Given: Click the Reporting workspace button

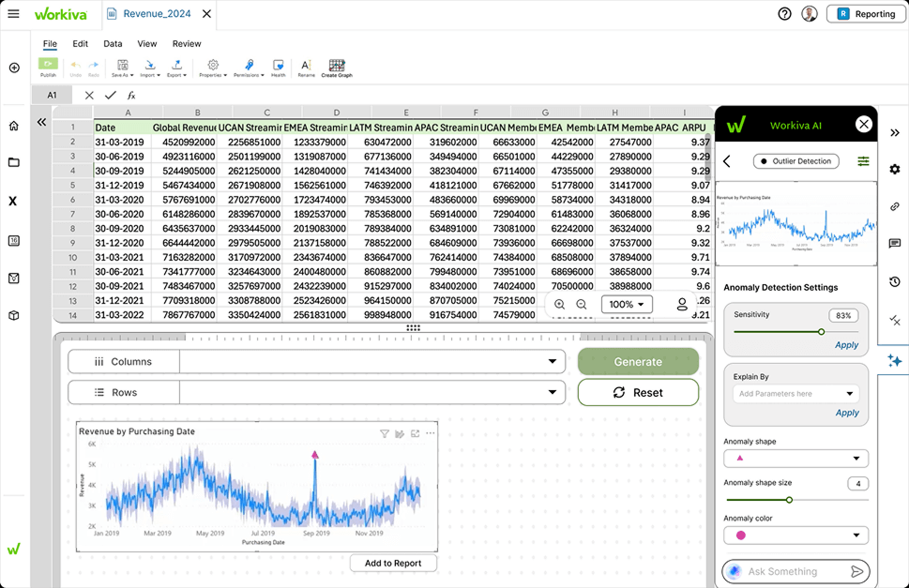Looking at the screenshot, I should [866, 14].
